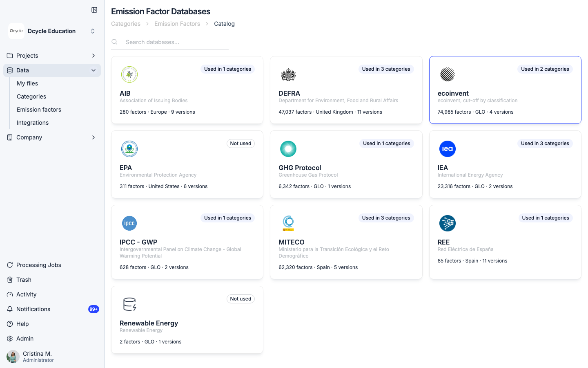The width and height of the screenshot is (588, 368).
Task: Navigate to Categories breadcrumb
Action: 126,24
